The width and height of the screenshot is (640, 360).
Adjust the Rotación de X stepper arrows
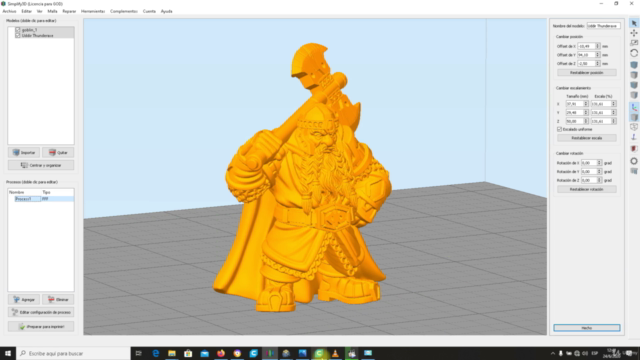(599, 163)
